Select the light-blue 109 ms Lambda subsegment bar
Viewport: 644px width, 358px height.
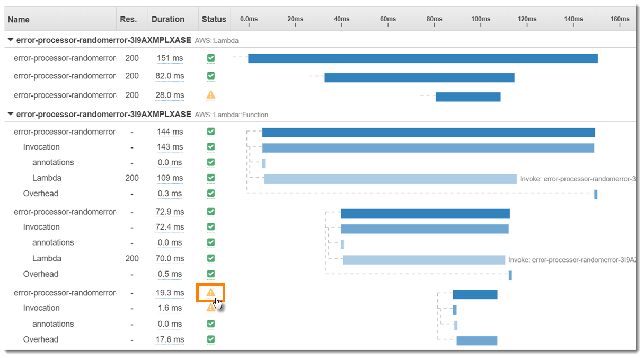391,179
